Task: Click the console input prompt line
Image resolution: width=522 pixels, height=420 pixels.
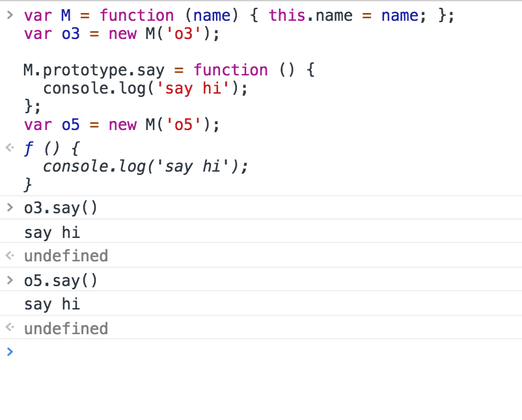Action: pos(261,352)
